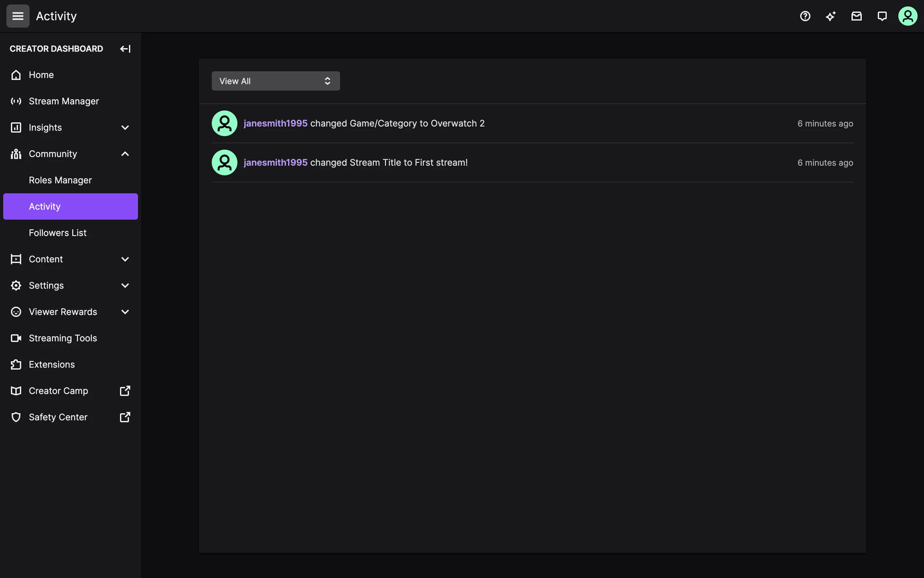The width and height of the screenshot is (924, 578).
Task: Go to Roles Manager
Action: (x=60, y=180)
